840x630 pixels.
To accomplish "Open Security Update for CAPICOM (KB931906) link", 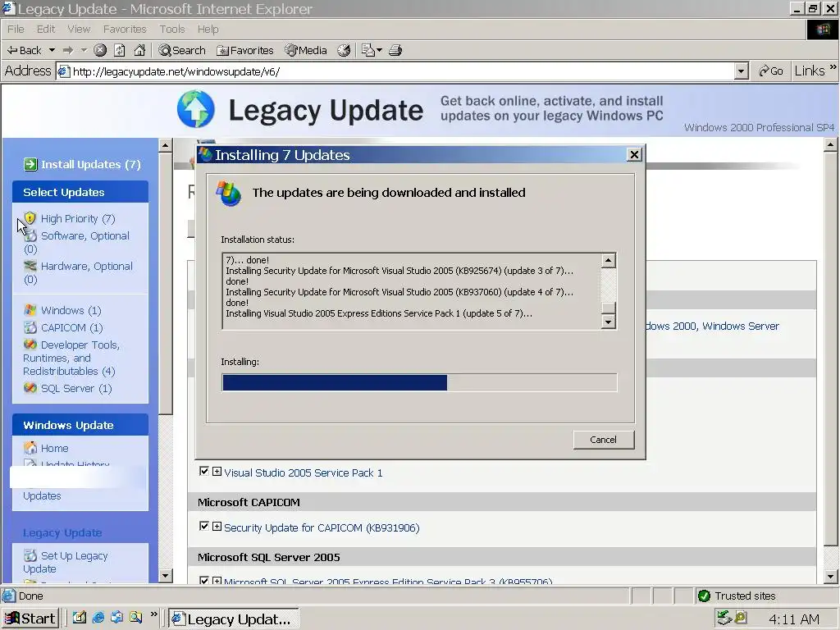I will pos(322,527).
